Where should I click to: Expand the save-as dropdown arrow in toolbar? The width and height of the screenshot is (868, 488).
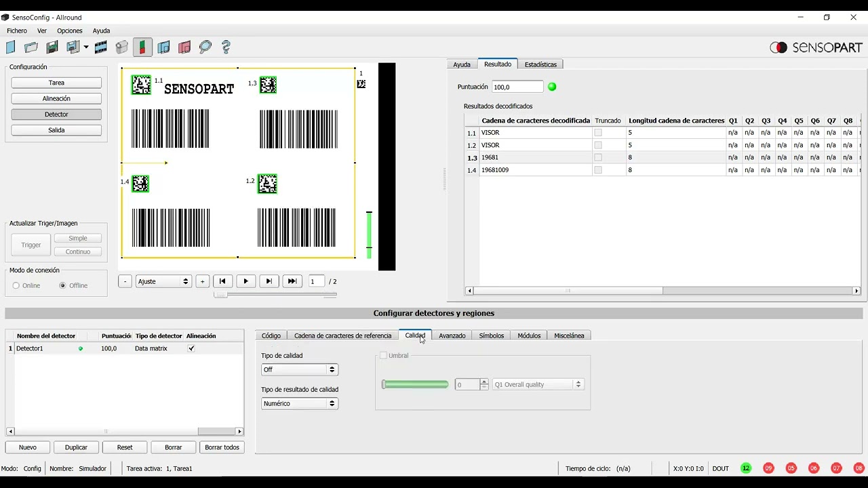[86, 47]
